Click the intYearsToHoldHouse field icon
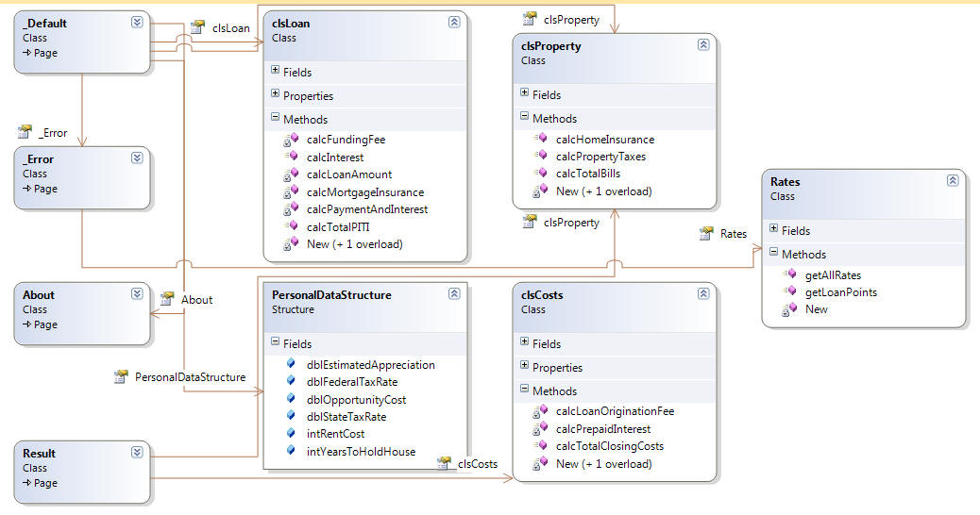 pos(291,450)
